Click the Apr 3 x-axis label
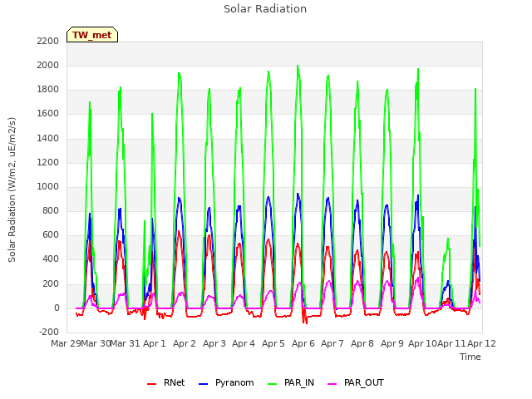Screen dimensions: 532x399 coord(214,343)
